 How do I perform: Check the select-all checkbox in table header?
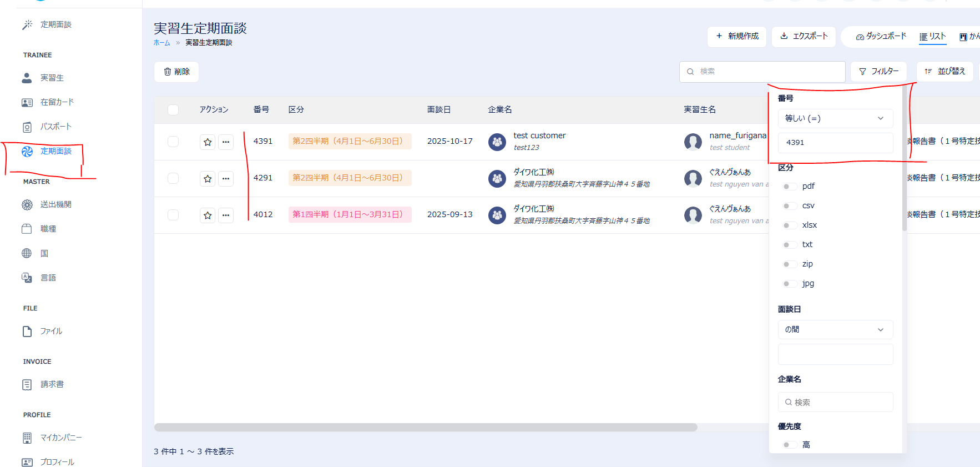173,110
